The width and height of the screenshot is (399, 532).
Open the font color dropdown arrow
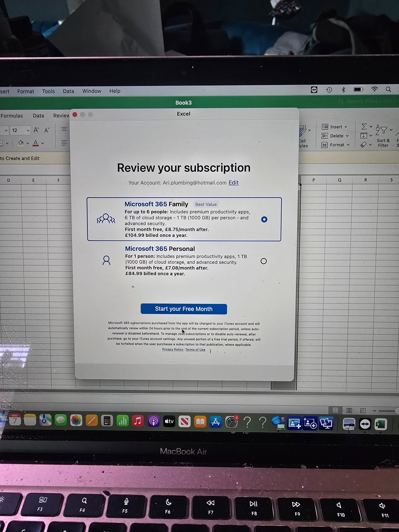point(43,143)
